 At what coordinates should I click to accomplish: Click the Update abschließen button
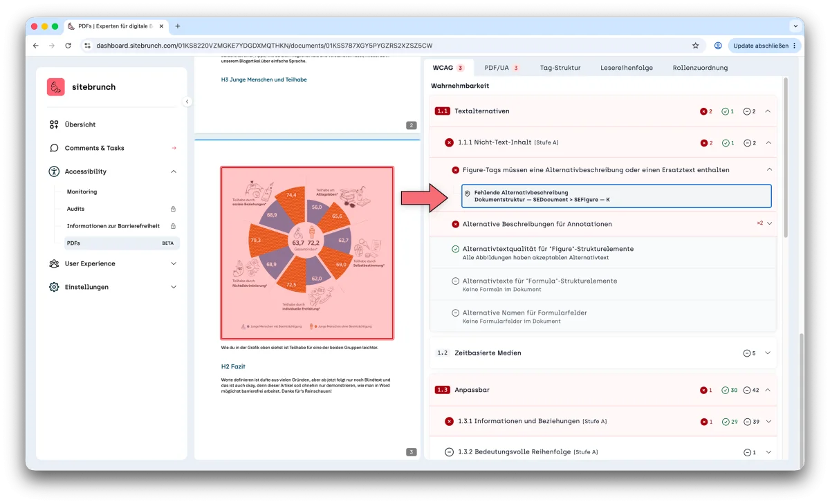tap(764, 46)
